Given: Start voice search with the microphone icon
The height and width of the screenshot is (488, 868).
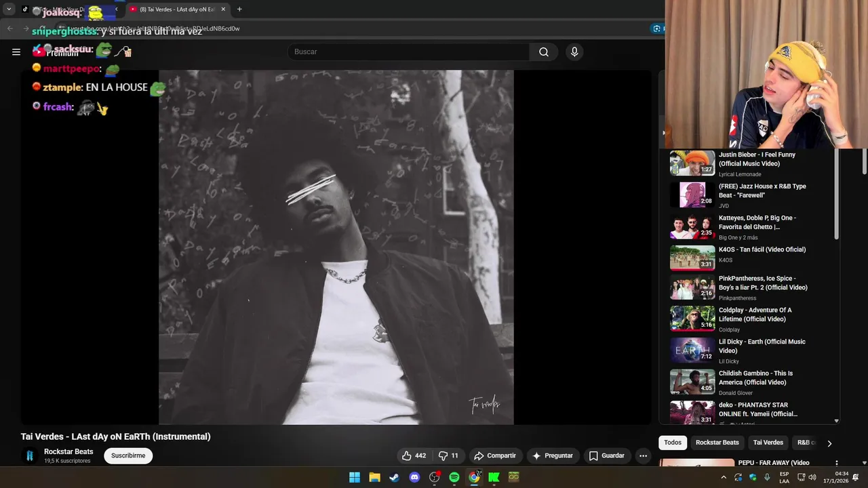Looking at the screenshot, I should [x=574, y=52].
